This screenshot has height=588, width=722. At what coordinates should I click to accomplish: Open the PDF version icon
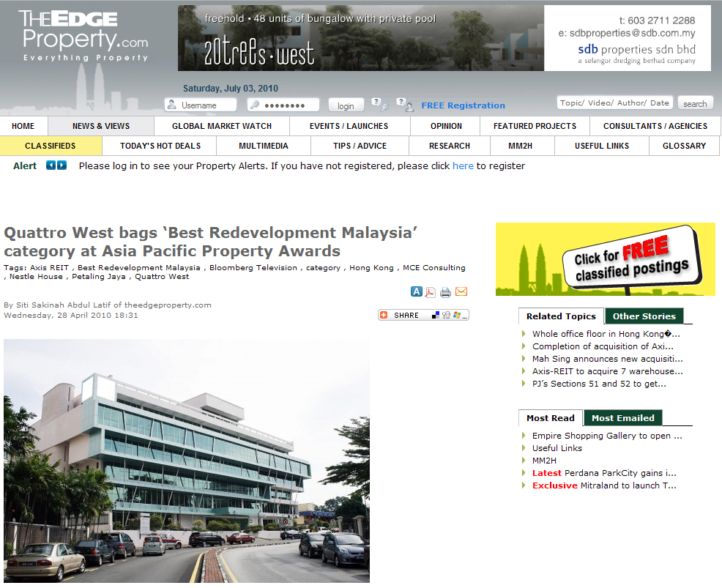click(x=431, y=292)
